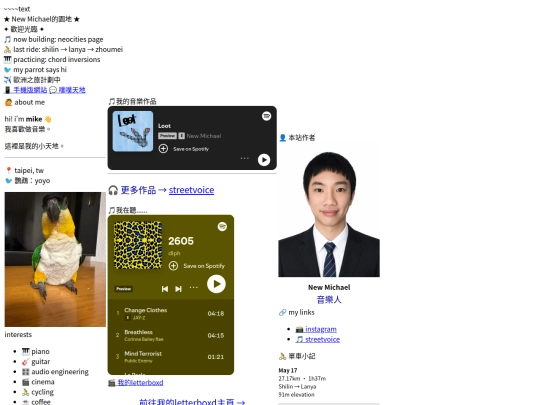The width and height of the screenshot is (540, 405).
Task: Open the 我的letterboxd link
Action: tap(136, 383)
